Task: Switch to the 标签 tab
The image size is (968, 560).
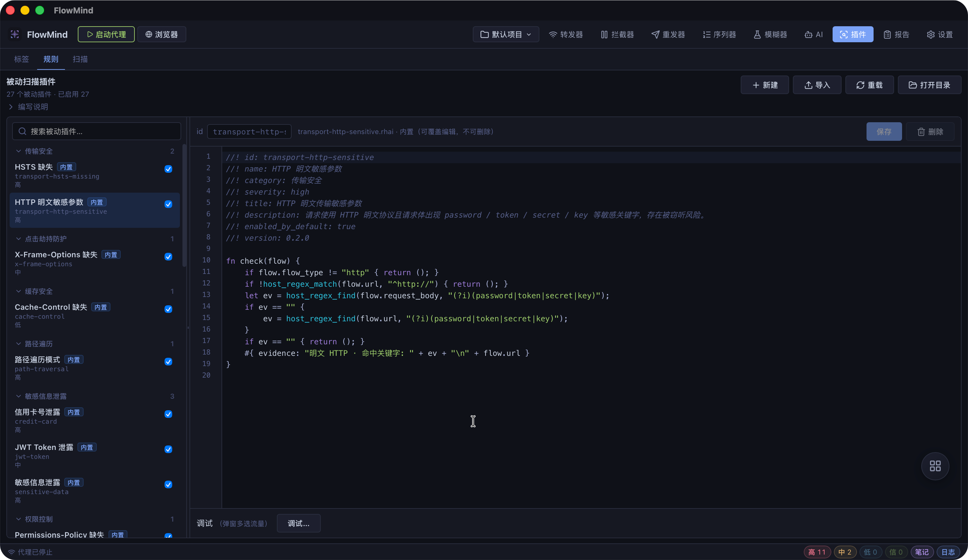Action: tap(21, 59)
